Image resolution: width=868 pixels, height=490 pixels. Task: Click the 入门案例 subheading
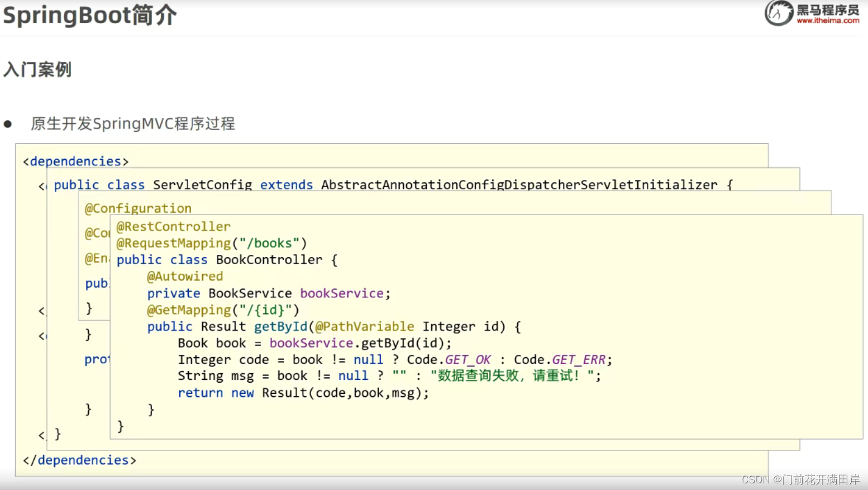pyautogui.click(x=37, y=69)
